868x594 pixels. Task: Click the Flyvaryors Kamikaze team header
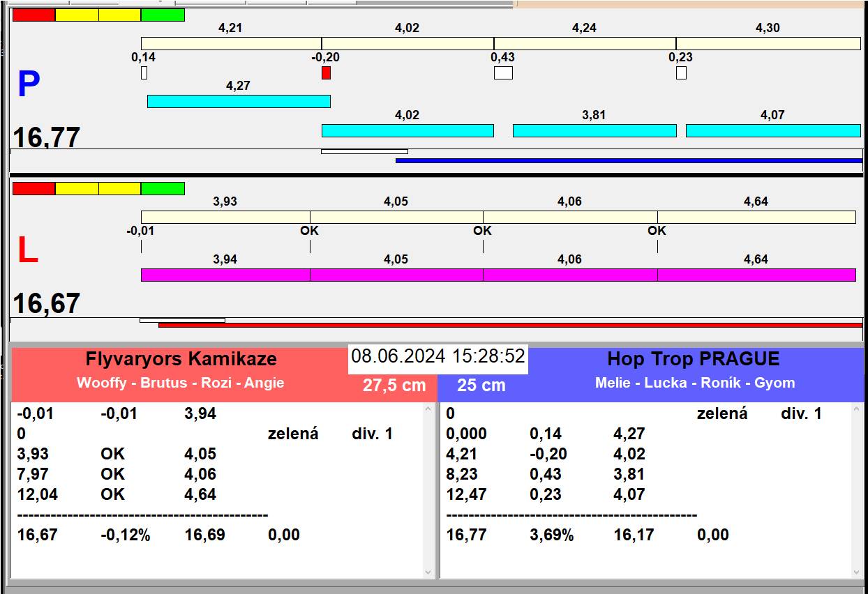[181, 360]
